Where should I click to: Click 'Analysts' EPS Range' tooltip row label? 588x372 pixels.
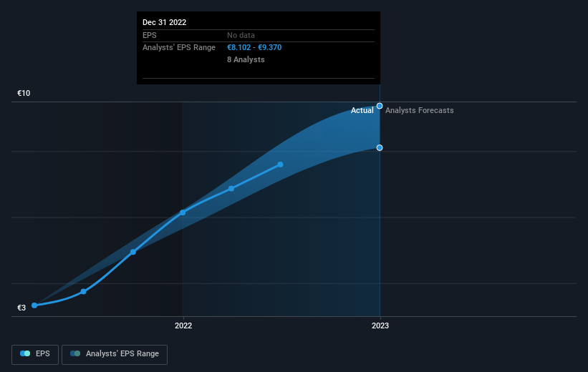pos(179,47)
